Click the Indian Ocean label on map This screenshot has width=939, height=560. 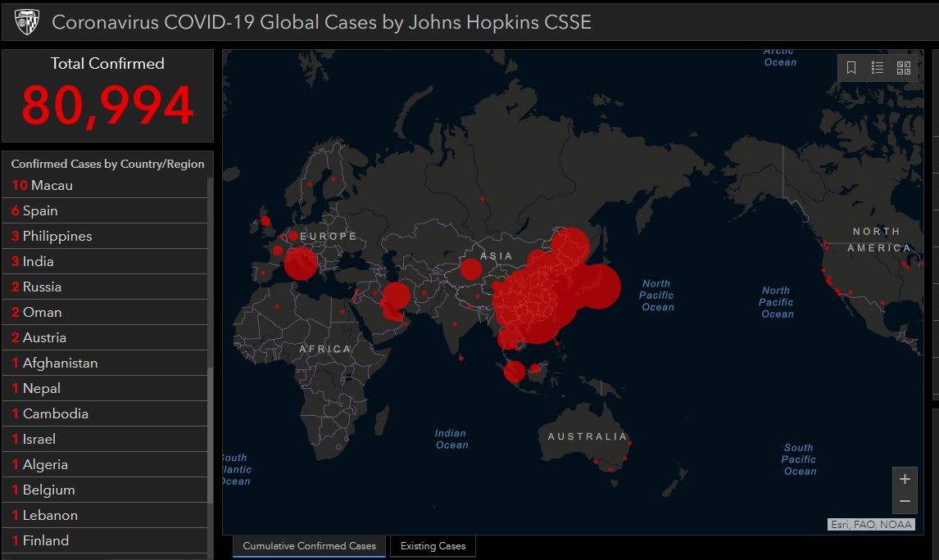click(x=451, y=439)
